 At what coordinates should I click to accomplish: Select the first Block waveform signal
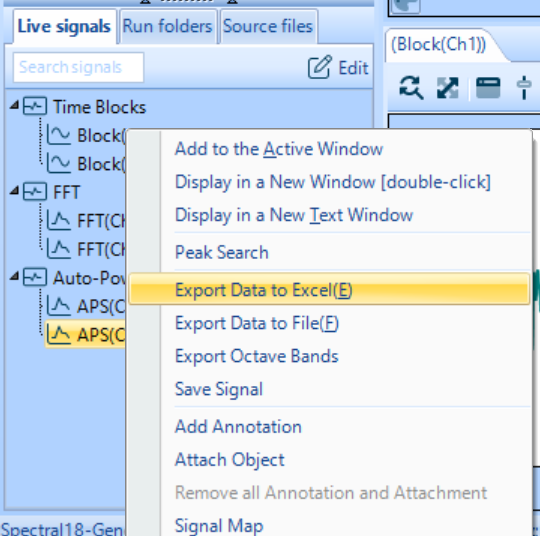click(86, 135)
